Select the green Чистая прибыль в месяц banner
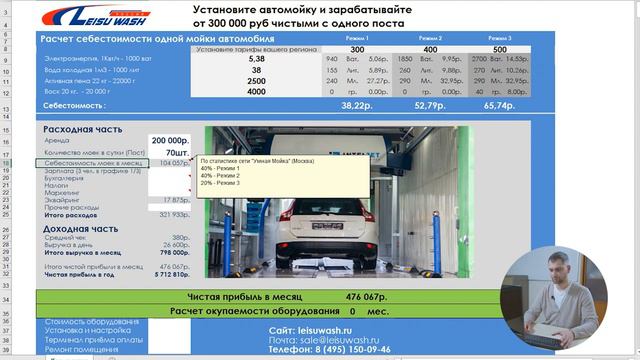 269,297
